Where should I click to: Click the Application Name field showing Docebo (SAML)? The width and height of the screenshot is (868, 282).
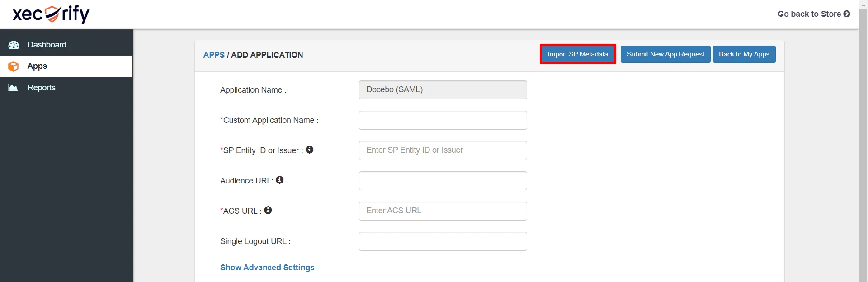(443, 90)
